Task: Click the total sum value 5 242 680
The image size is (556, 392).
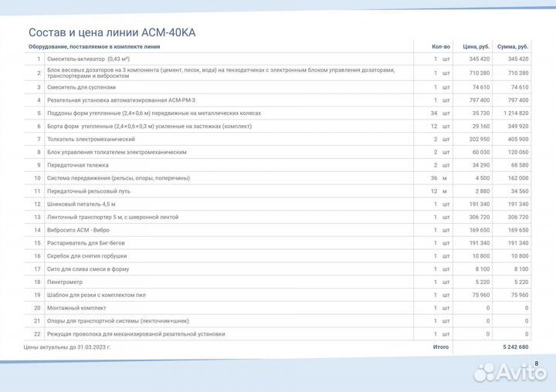Action: tap(511, 347)
